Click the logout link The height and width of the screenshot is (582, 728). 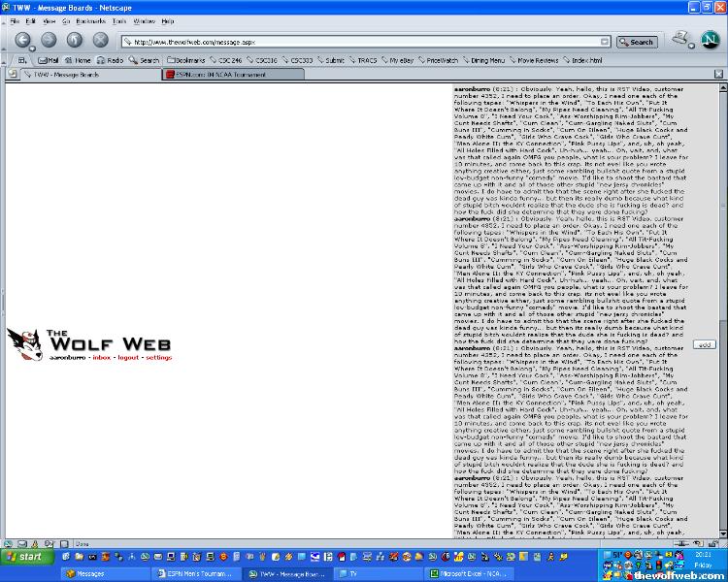pyautogui.click(x=129, y=358)
